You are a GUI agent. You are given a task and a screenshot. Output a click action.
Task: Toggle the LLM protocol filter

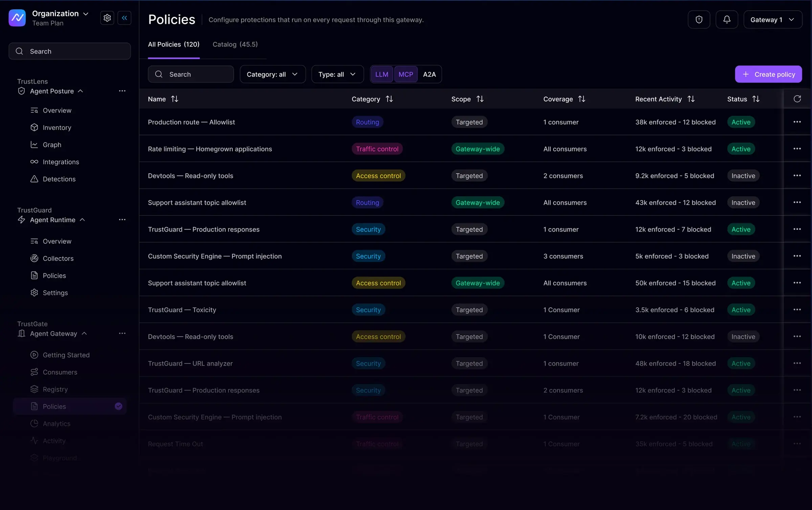click(382, 74)
